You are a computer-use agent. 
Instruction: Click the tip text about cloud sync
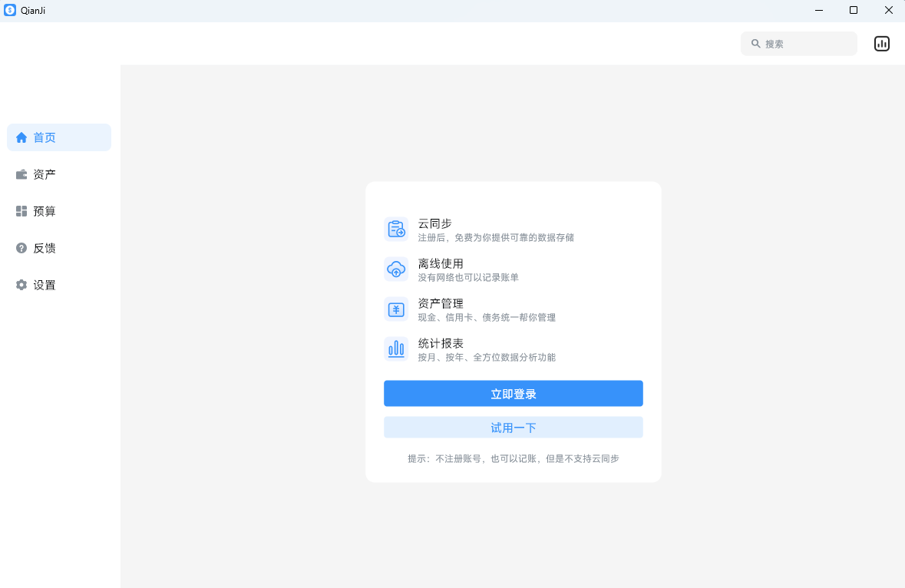tap(513, 458)
